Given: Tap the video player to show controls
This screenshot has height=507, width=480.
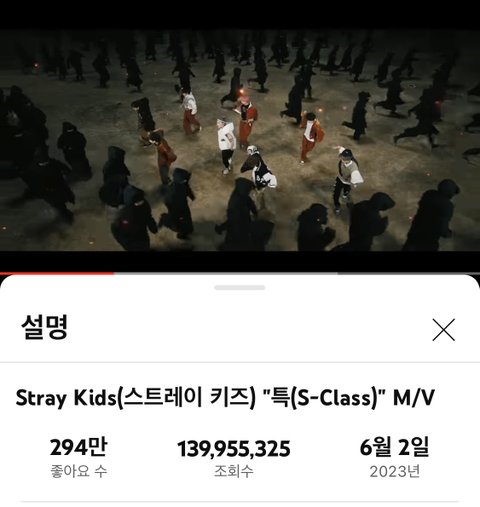Looking at the screenshot, I should click(x=240, y=140).
